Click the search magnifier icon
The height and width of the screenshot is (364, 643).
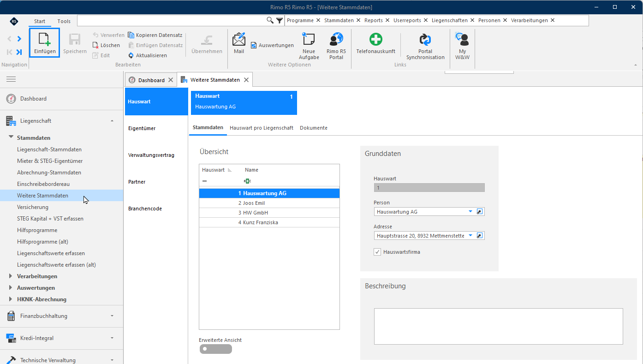270,20
